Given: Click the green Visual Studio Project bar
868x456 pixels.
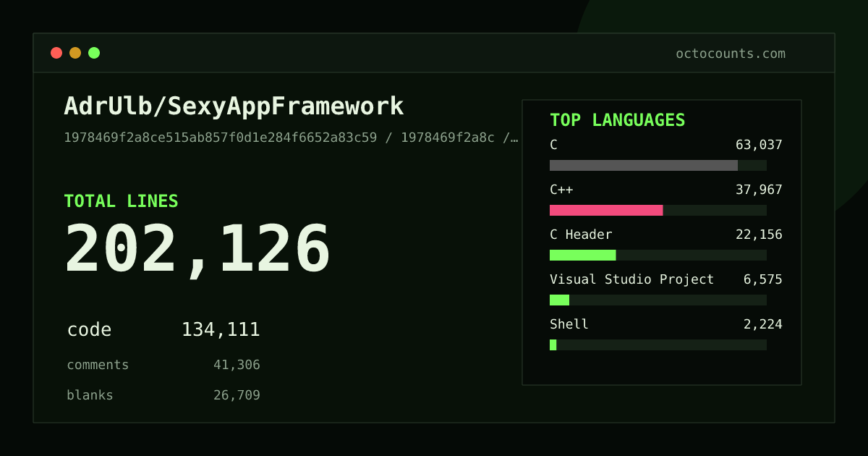Looking at the screenshot, I should (x=560, y=300).
